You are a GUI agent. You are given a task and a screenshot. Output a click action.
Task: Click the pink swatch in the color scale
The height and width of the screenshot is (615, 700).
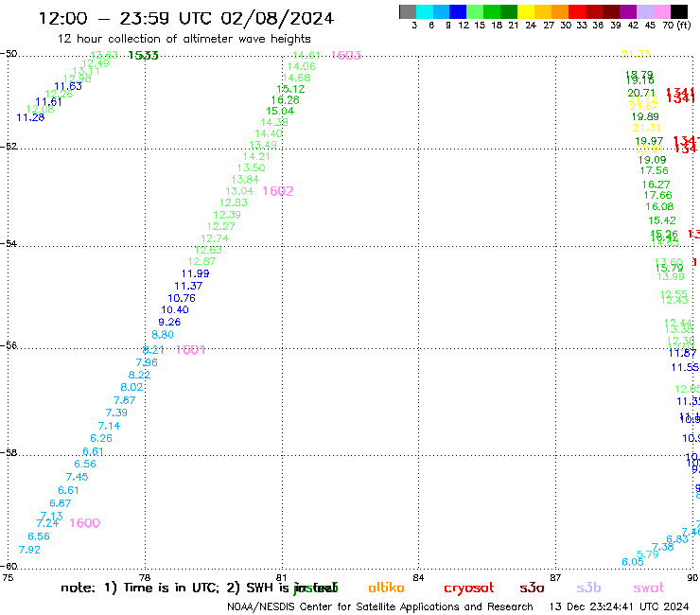tap(661, 11)
